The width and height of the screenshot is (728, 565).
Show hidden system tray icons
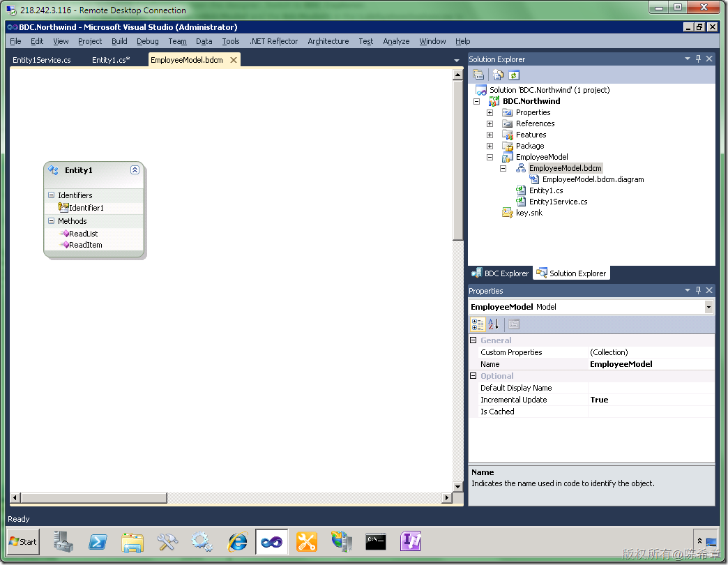(699, 541)
